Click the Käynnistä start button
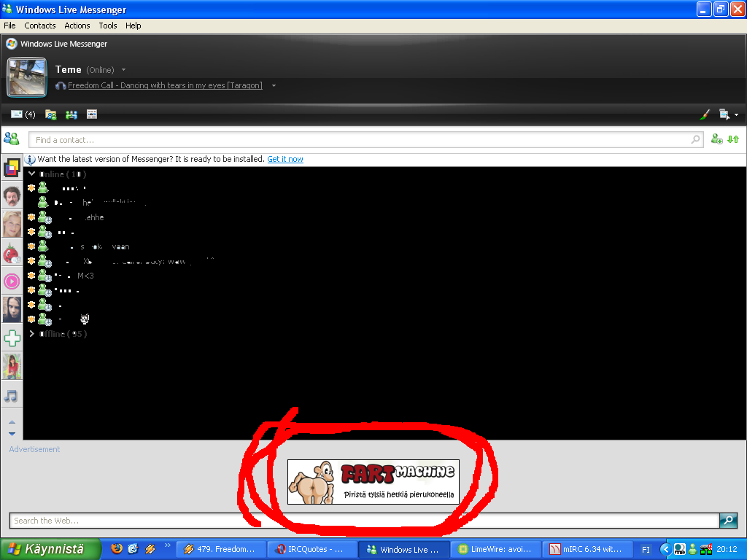747x560 pixels. point(50,549)
